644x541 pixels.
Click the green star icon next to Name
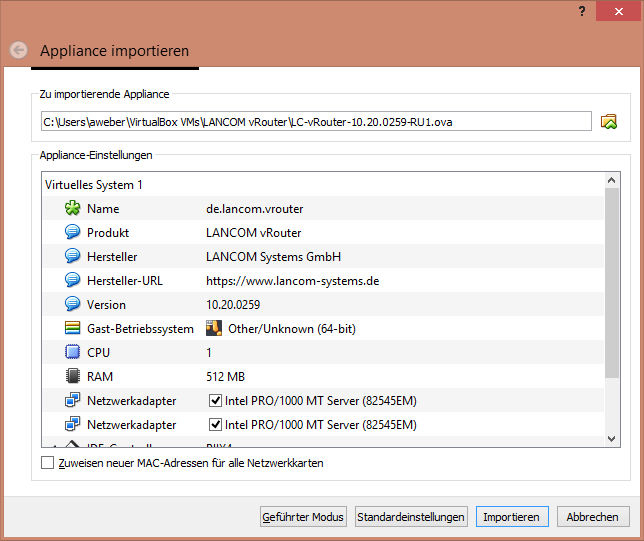click(72, 209)
